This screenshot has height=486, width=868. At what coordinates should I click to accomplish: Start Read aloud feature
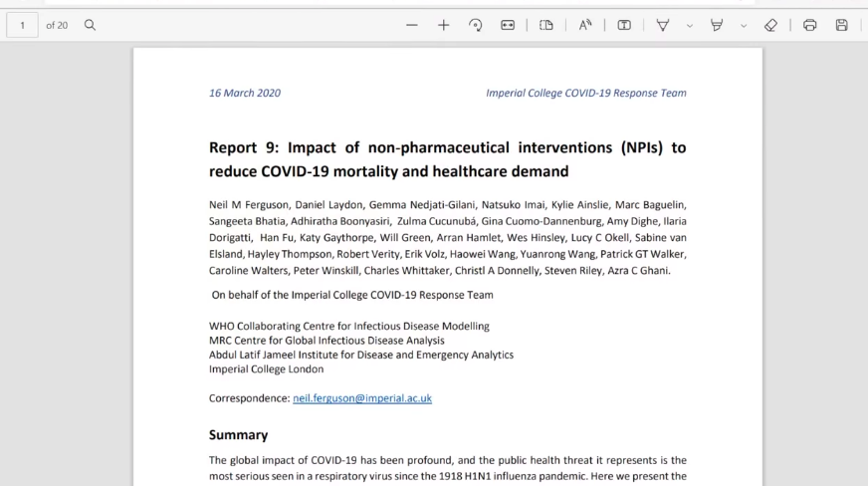585,25
